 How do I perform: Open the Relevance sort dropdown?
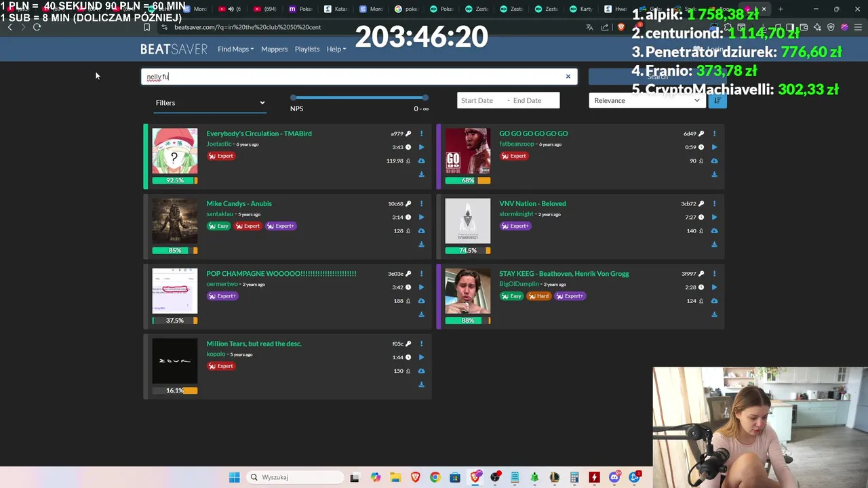pos(648,100)
